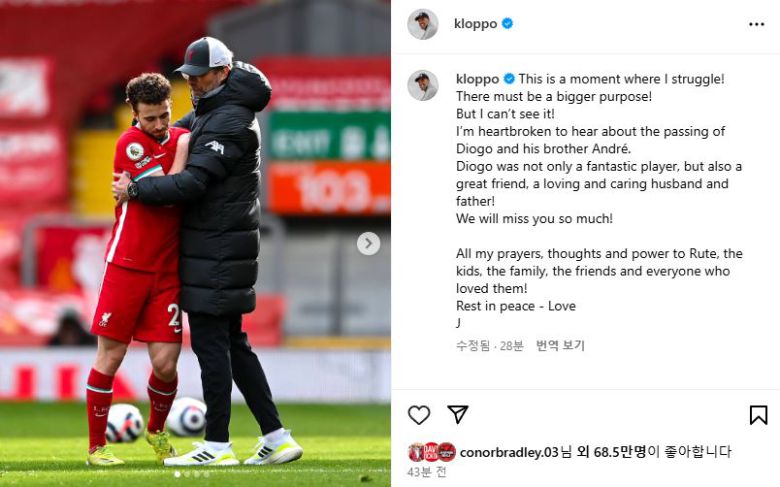780x487 pixels.
Task: Like the post with the heart icon
Action: pos(419,415)
